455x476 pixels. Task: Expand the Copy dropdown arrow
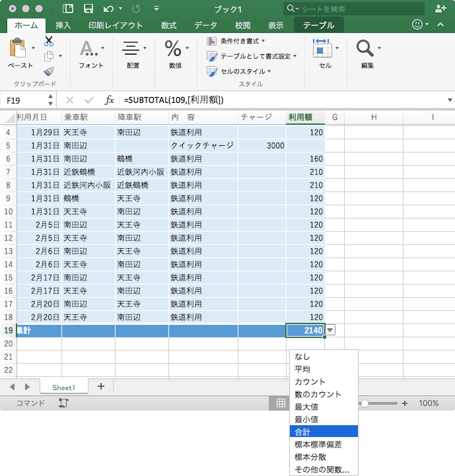60,56
